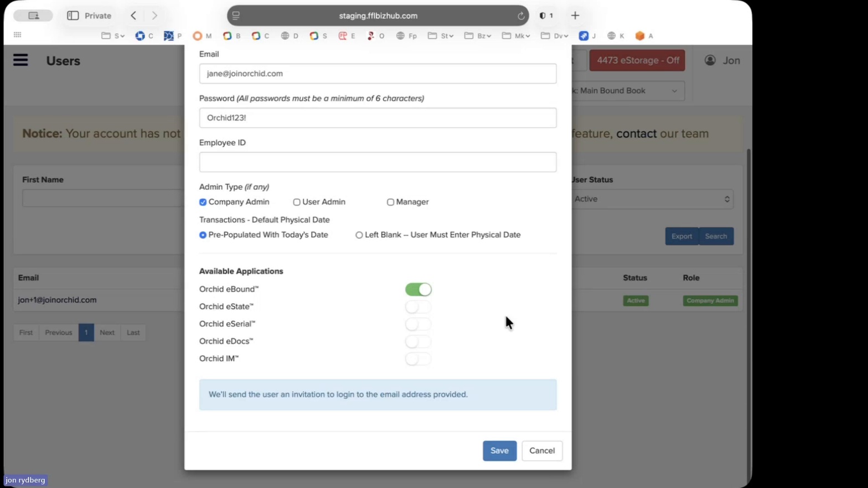The width and height of the screenshot is (868, 488).
Task: Select Left Blank physical date option
Action: [x=359, y=235]
